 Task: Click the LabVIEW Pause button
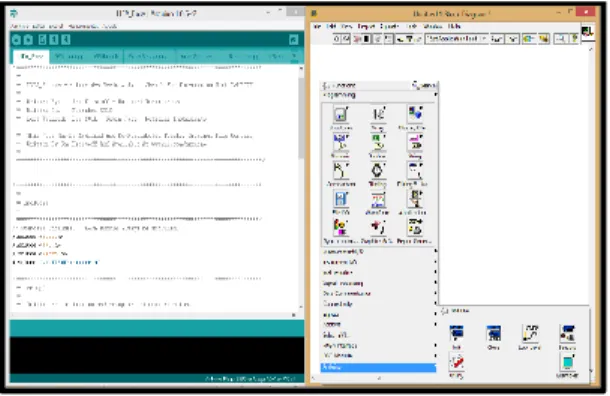(x=366, y=39)
